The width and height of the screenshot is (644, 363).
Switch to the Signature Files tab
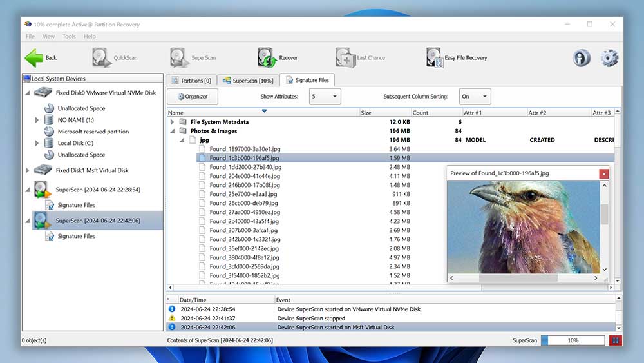(x=307, y=80)
